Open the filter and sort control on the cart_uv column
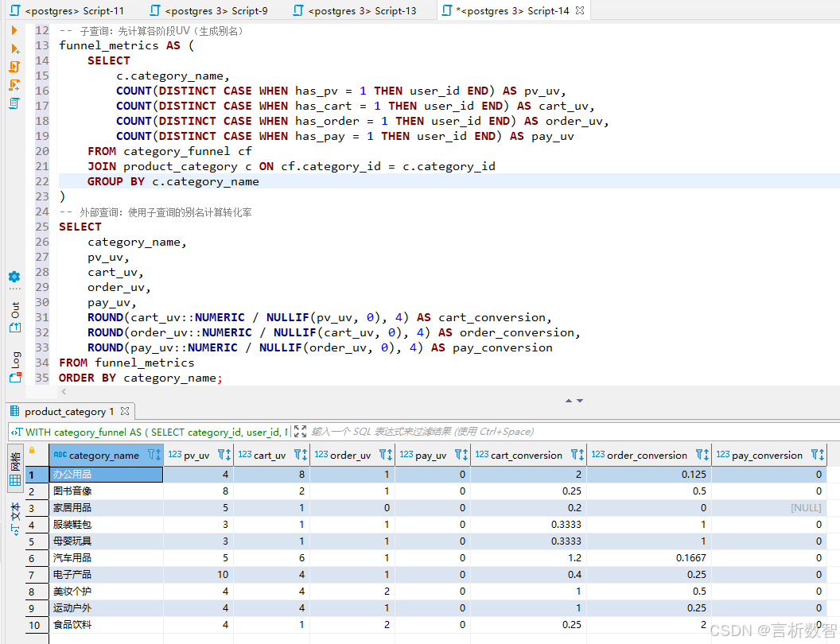The width and height of the screenshot is (840, 644). (301, 455)
